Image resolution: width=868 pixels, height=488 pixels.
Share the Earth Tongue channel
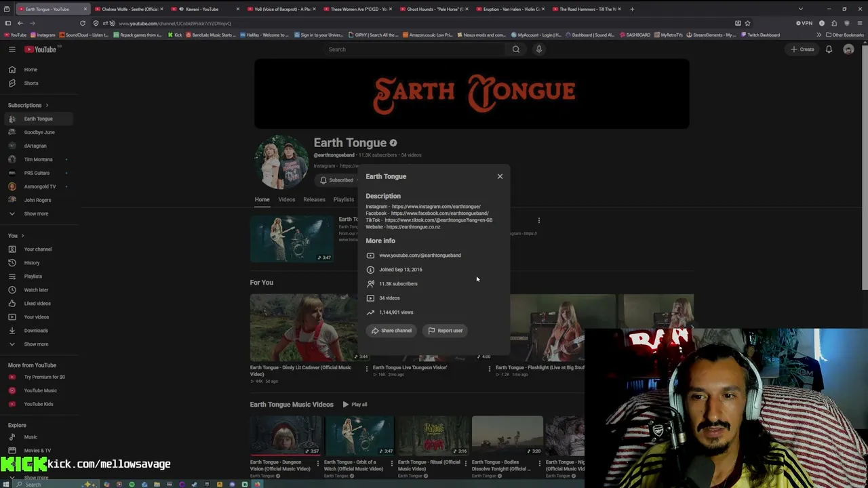[391, 331]
